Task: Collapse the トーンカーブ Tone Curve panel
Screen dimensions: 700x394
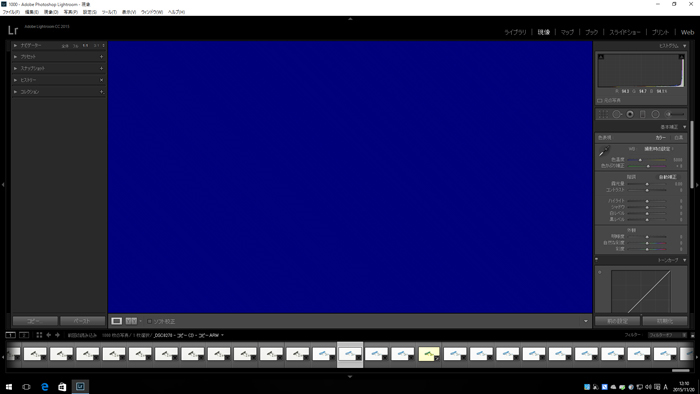Action: [685, 260]
